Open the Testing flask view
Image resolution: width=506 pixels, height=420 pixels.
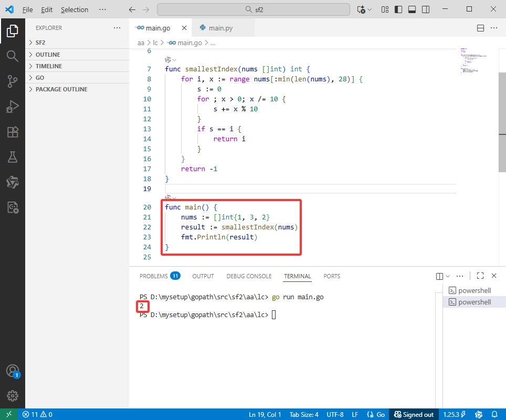12,157
